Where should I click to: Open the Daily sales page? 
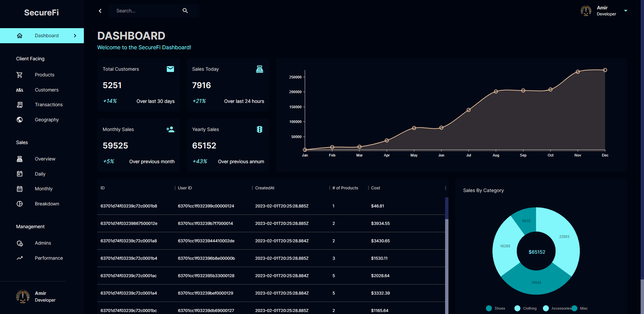[x=40, y=174]
